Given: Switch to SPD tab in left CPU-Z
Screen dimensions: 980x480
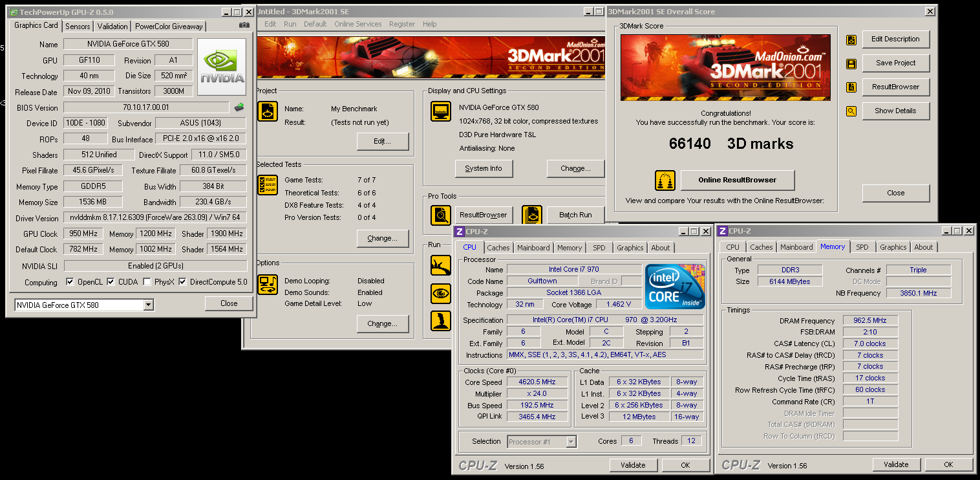Looking at the screenshot, I should 599,248.
